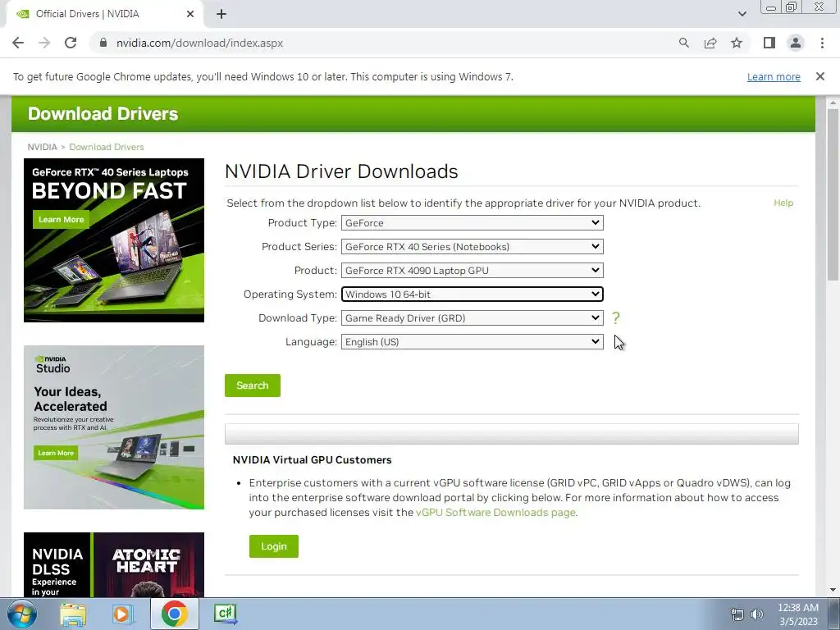Open the Chrome three-dot menu

tap(822, 43)
